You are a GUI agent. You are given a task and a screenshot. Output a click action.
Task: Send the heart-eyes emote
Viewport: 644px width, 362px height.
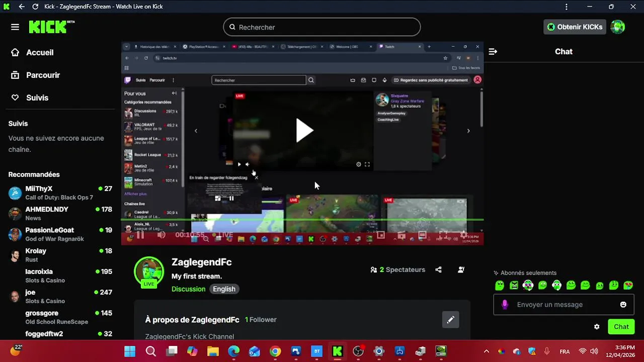(628, 286)
